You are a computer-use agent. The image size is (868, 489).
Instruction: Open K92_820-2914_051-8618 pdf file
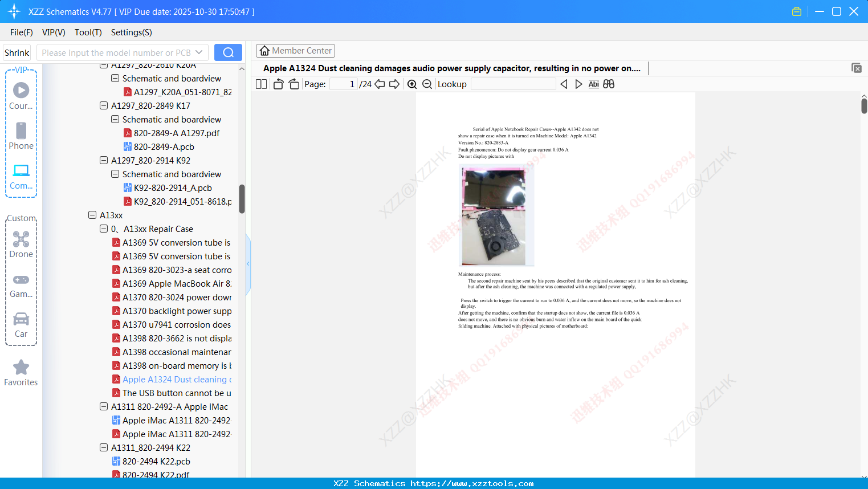[178, 202]
